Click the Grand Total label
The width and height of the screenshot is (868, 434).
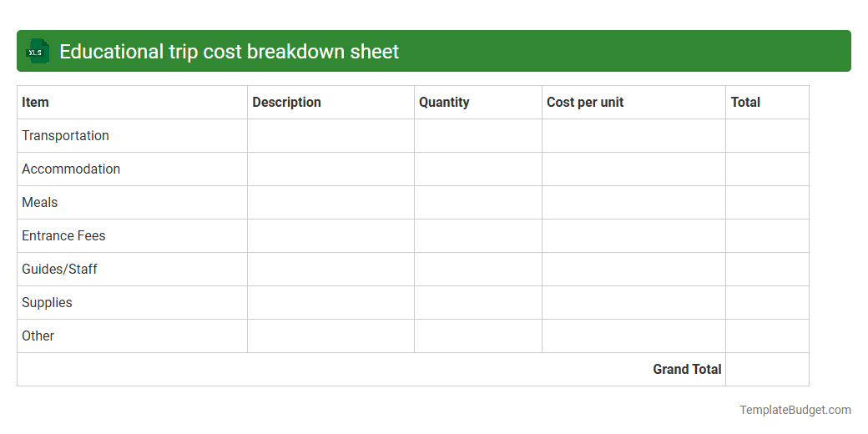[687, 369]
